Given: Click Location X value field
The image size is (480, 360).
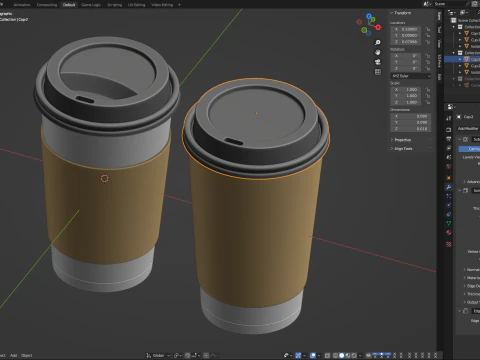Looking at the screenshot, I should 406,29.
